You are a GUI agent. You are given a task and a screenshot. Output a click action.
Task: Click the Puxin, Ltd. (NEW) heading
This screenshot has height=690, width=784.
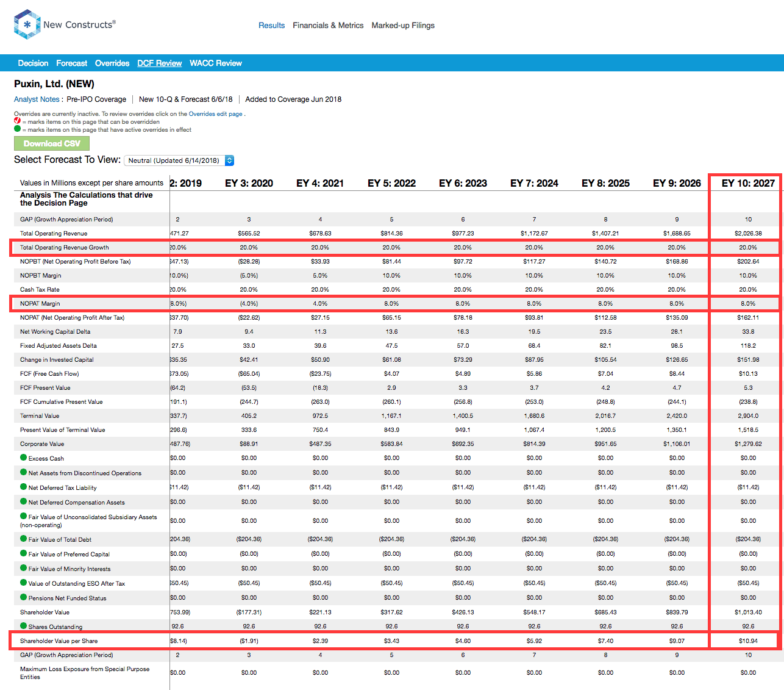pos(54,84)
